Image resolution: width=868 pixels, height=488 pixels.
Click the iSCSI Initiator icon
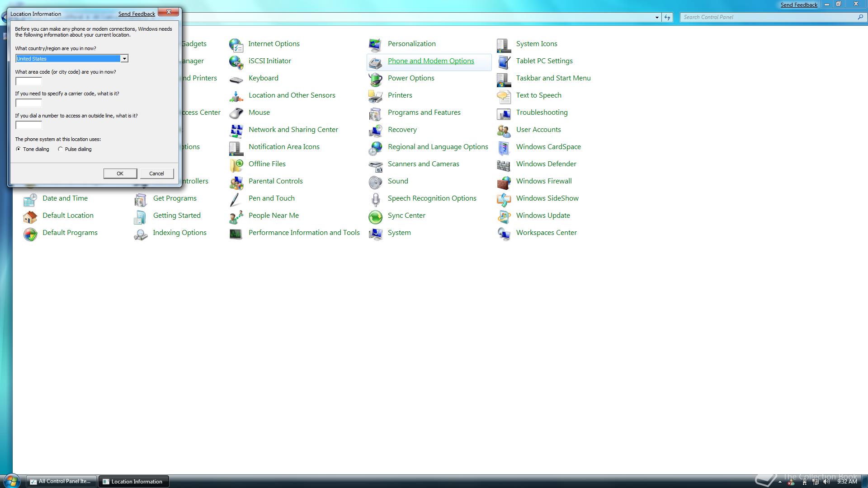236,62
